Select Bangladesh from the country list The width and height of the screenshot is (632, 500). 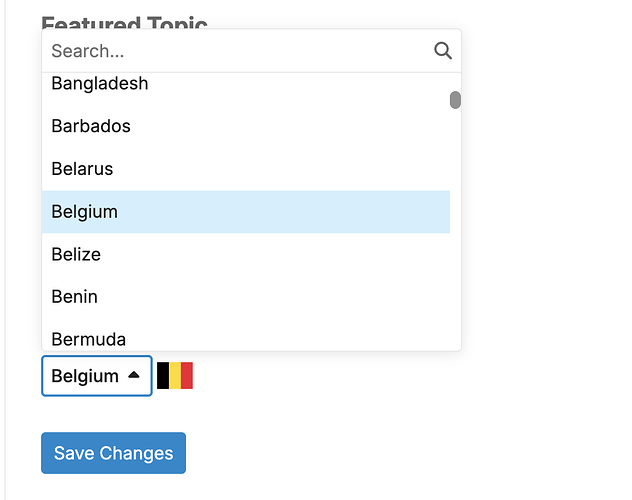pos(246,84)
